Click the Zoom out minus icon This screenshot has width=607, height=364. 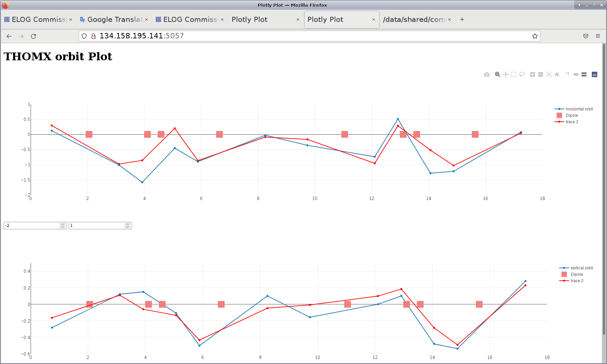[541, 74]
